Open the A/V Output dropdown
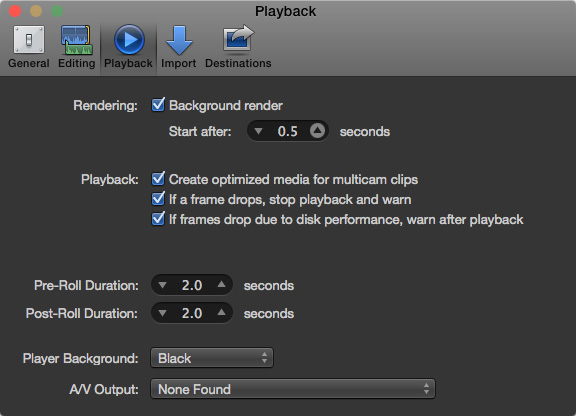576x416 pixels. click(x=293, y=389)
